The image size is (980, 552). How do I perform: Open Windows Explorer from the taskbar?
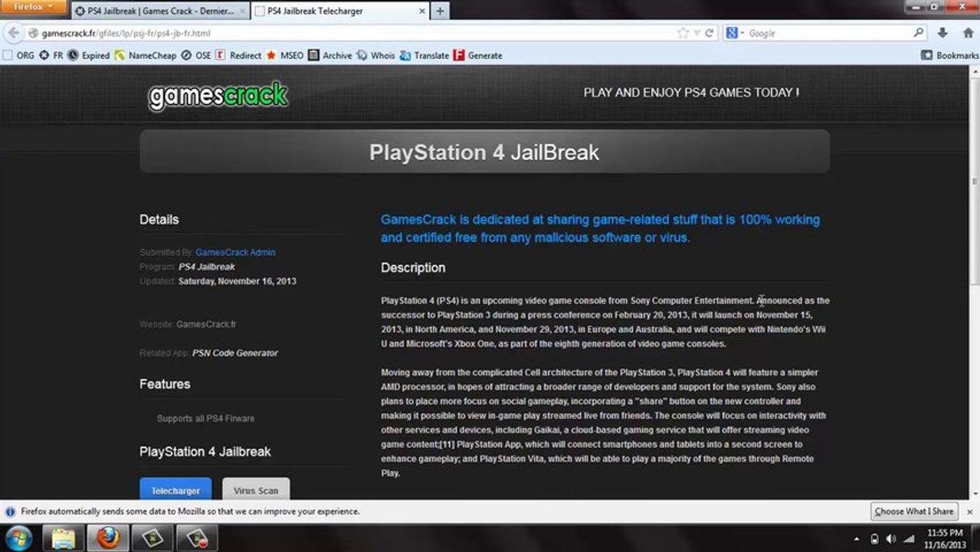coord(63,537)
